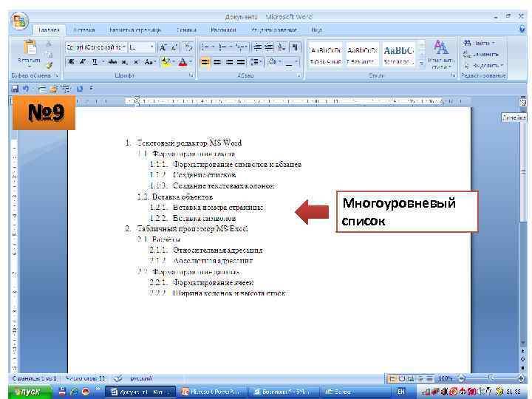532x399 pixels.
Task: Toggle superscript formatting
Action: tap(136, 62)
